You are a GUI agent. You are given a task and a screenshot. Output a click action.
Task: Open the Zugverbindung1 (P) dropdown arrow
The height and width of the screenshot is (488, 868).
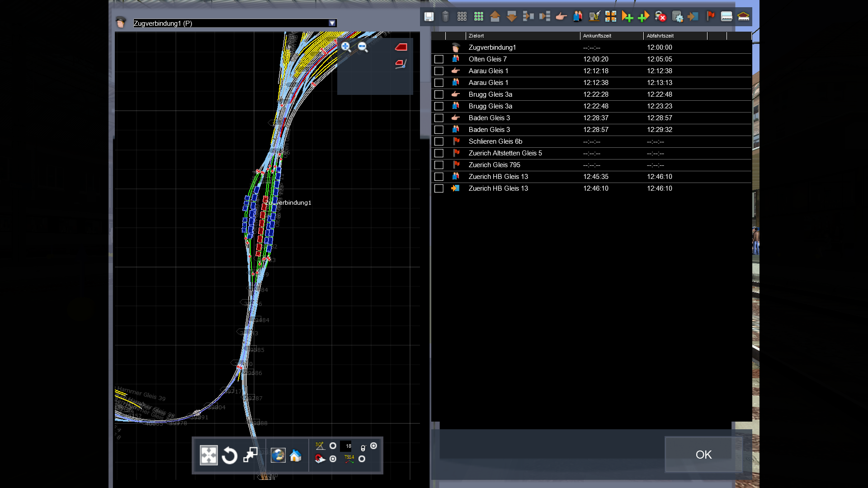(332, 23)
